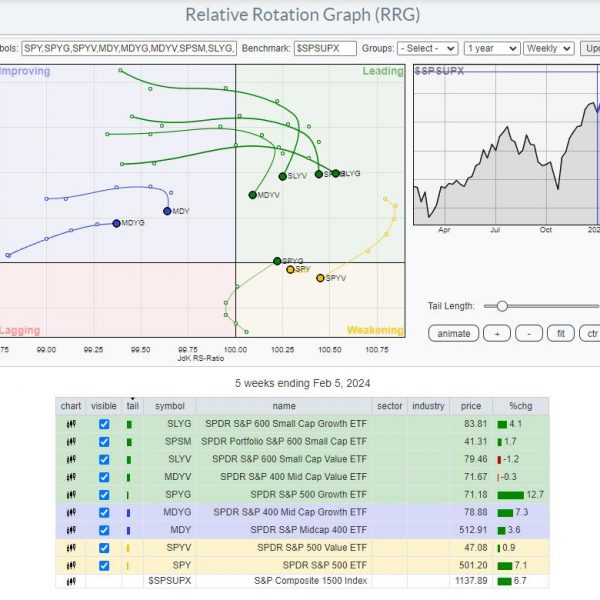The width and height of the screenshot is (600, 600).
Task: Click the Tail Length slider track
Action: click(541, 306)
